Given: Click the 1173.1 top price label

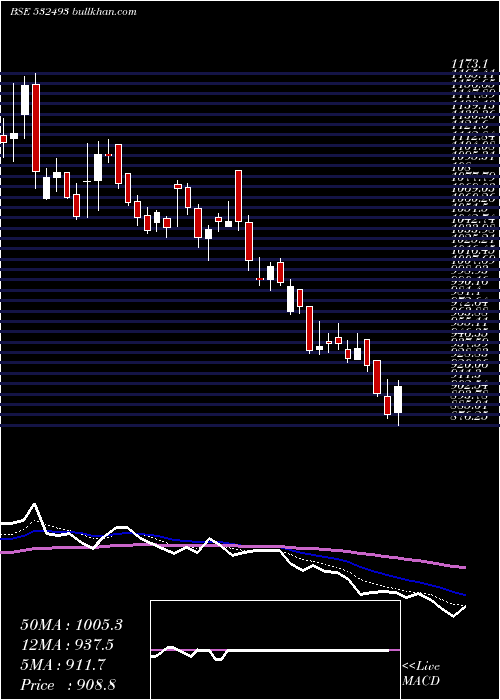Looking at the screenshot, I should coord(471,65).
